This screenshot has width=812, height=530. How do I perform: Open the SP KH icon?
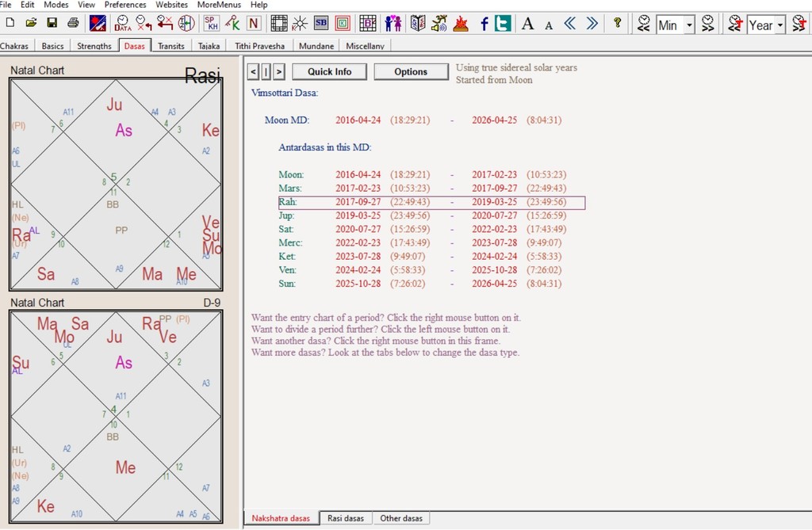211,23
